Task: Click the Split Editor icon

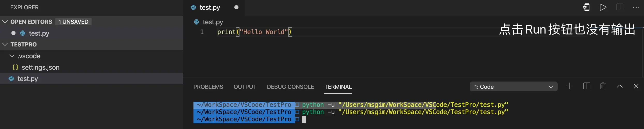Action: pos(620,7)
